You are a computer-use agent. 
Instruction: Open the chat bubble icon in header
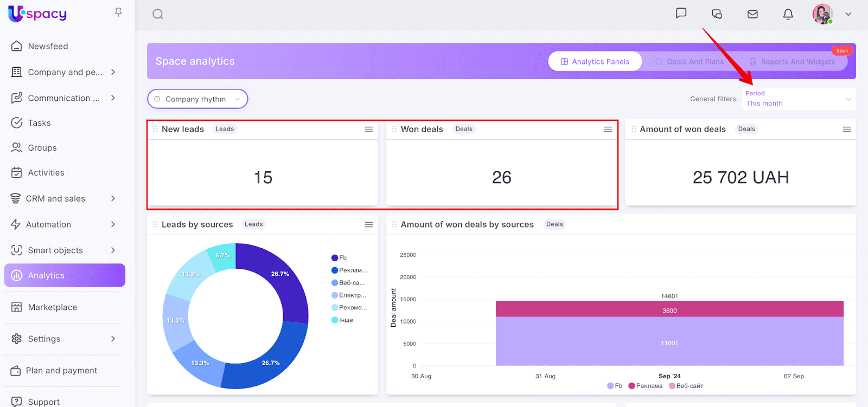point(681,14)
